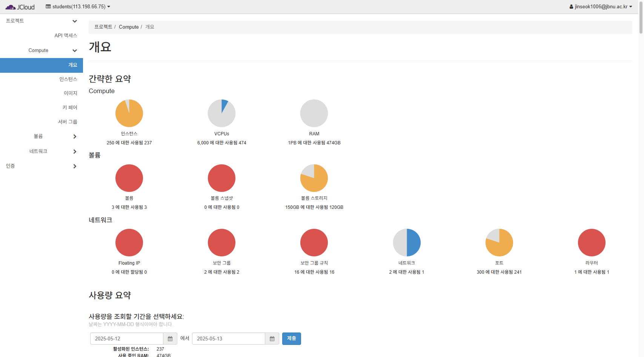Open the calendar picker for the start date
Screen dimensions: 644x357
[x=170, y=339]
